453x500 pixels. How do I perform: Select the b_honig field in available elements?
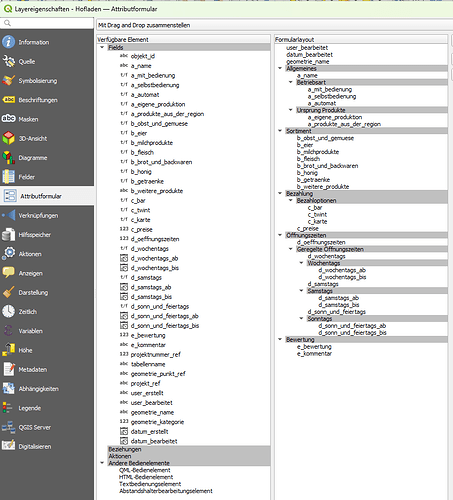point(141,172)
